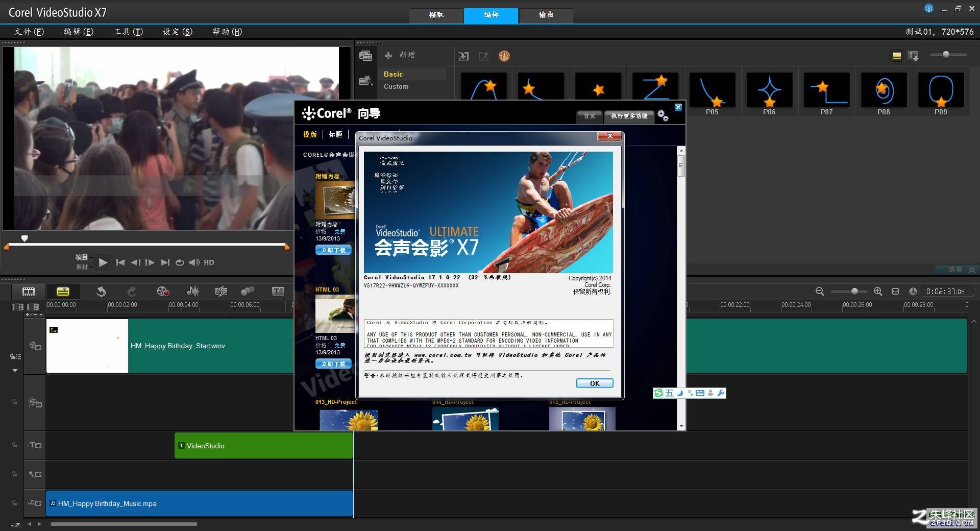
Task: Open the Track Motion tool
Action: pyautogui.click(x=248, y=292)
